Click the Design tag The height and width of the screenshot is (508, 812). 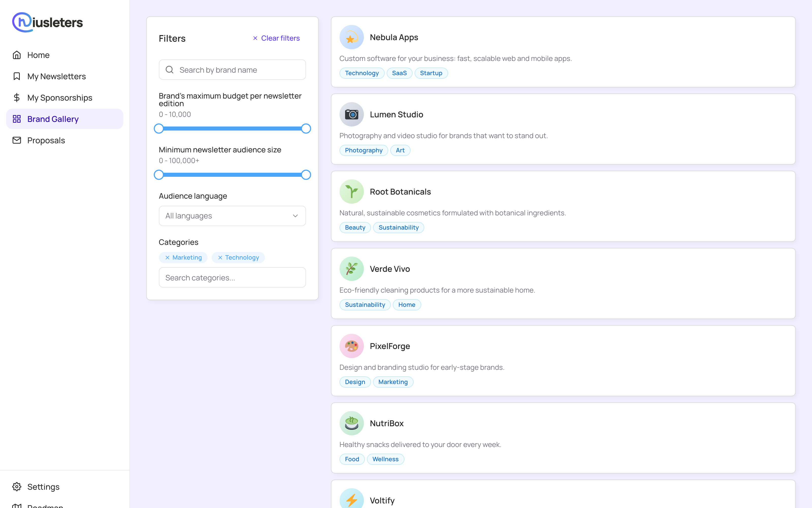coord(355,382)
